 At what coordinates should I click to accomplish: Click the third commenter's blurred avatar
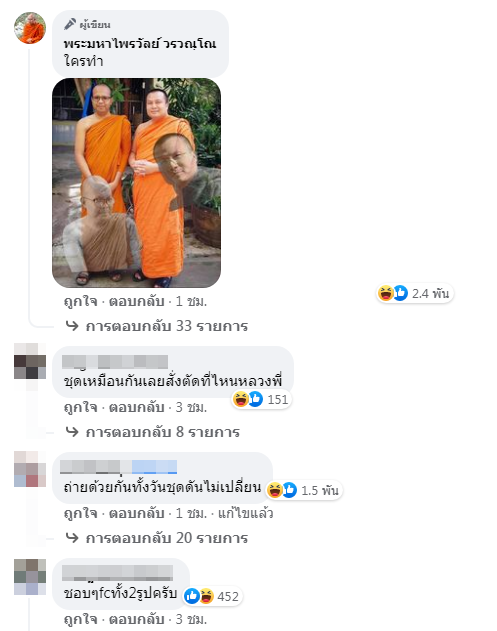(30, 469)
